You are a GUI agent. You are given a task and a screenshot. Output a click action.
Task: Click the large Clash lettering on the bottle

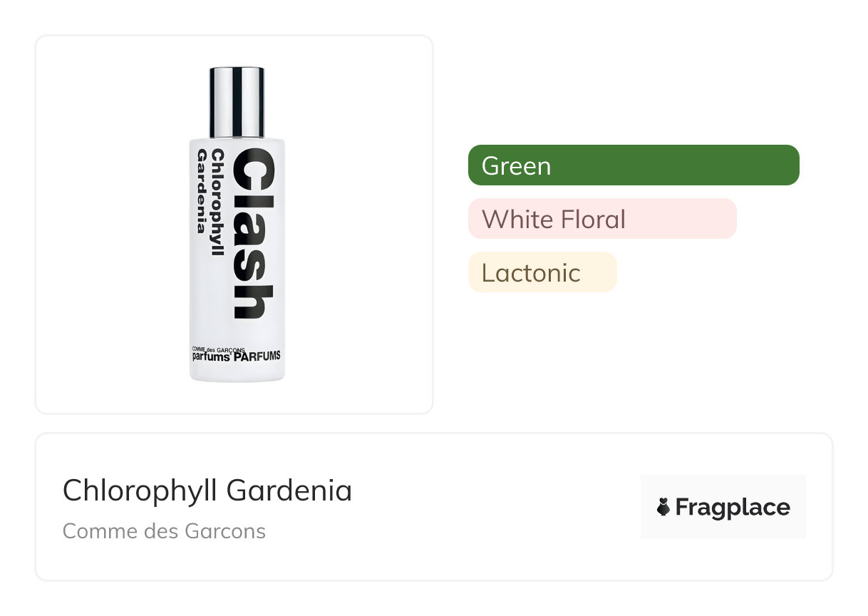[x=253, y=234]
